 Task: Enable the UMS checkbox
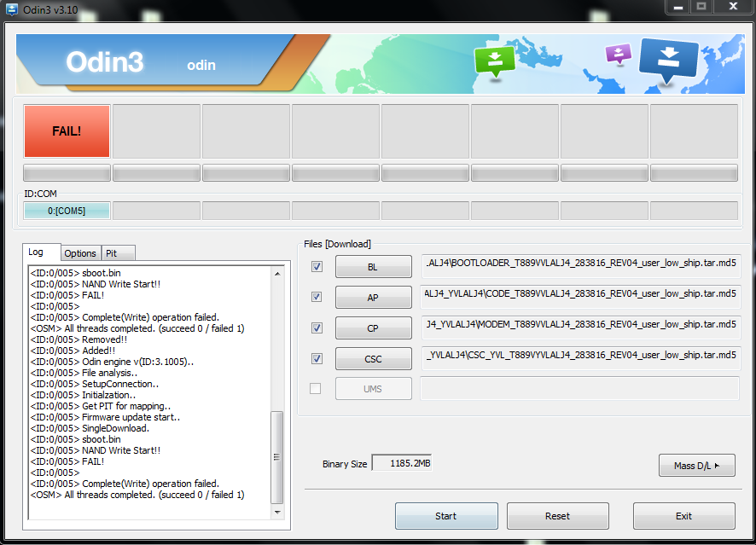[316, 388]
